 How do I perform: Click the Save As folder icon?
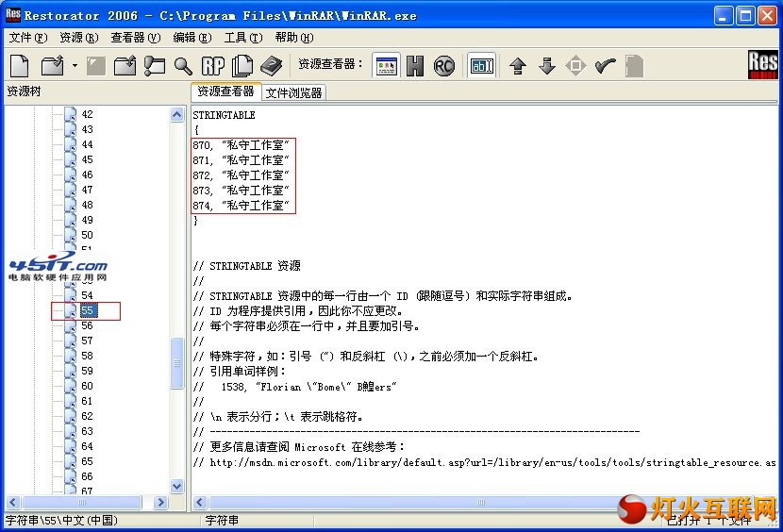pos(125,65)
